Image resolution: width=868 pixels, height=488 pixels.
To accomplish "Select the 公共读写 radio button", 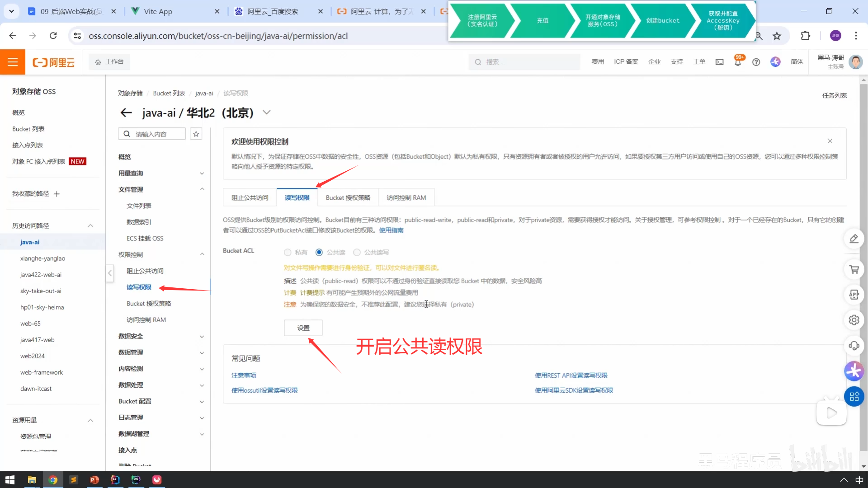I will tap(357, 252).
